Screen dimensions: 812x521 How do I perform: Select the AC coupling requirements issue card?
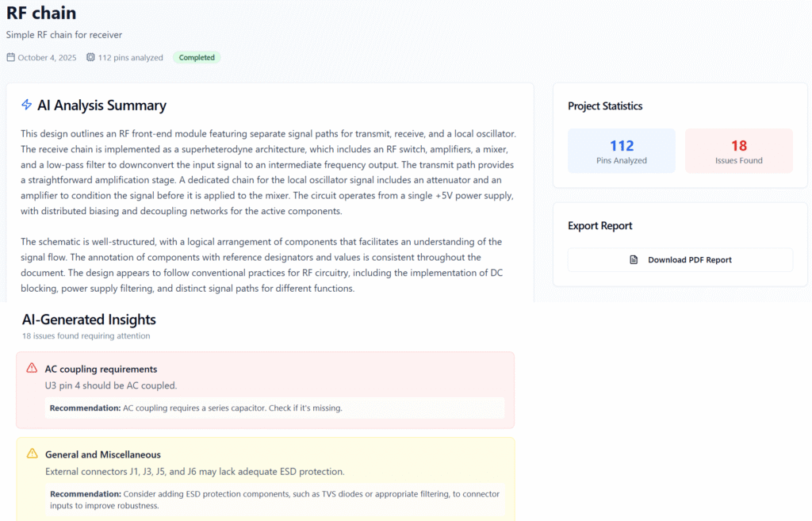point(265,390)
